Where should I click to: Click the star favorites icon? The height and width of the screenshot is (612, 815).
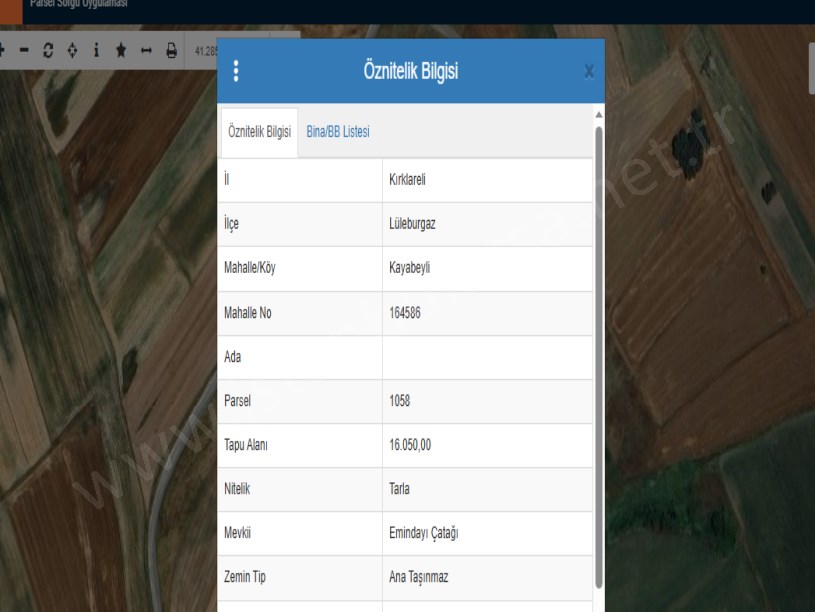pyautogui.click(x=120, y=51)
